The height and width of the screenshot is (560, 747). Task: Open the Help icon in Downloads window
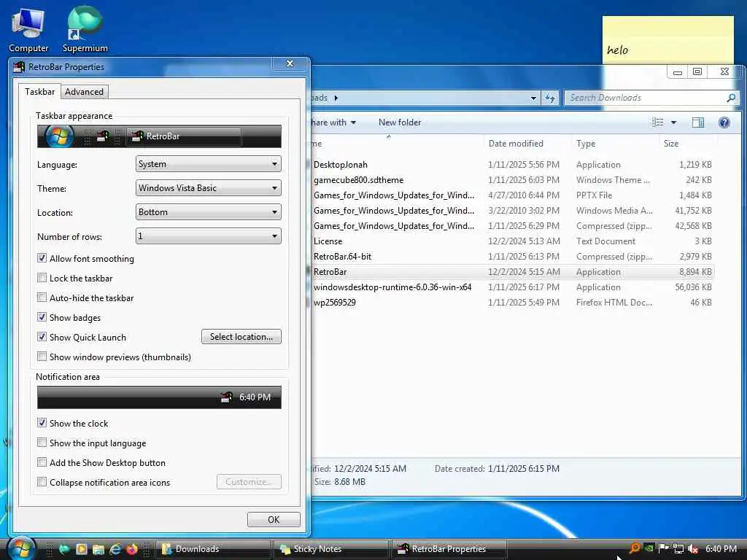(724, 122)
